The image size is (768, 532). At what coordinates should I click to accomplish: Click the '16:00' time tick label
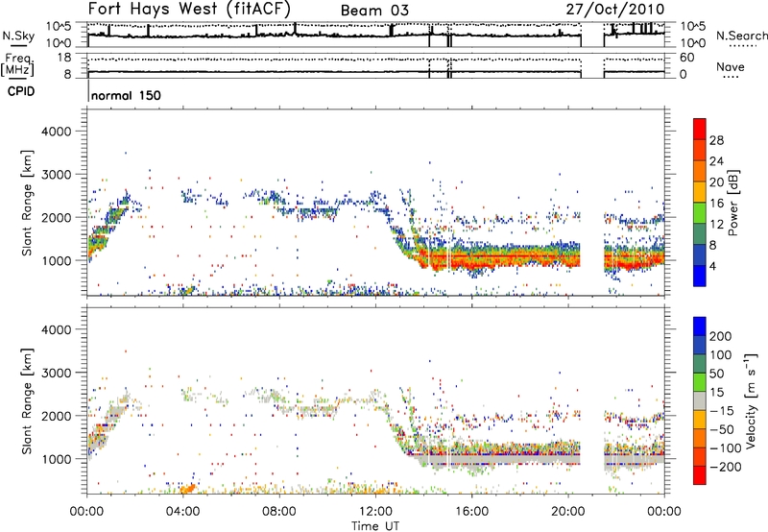[471, 512]
